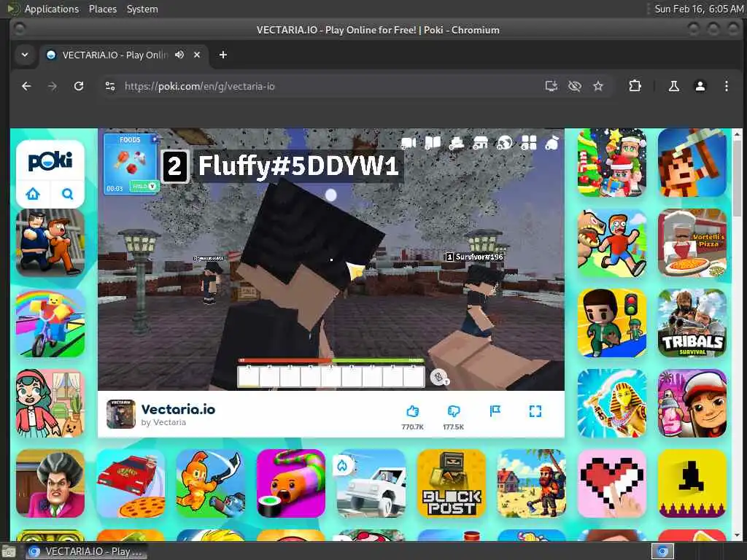Like Vectaria.io with thumbs up

(x=412, y=411)
